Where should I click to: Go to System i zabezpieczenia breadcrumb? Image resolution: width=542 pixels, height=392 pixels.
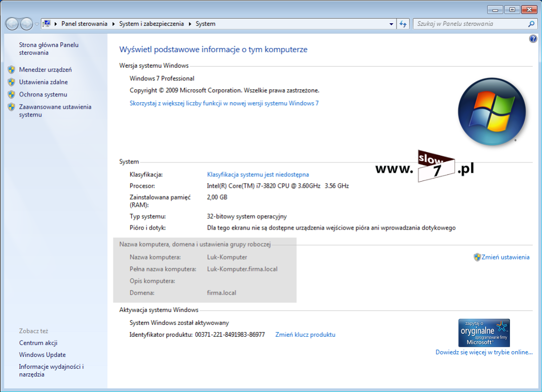(x=151, y=24)
